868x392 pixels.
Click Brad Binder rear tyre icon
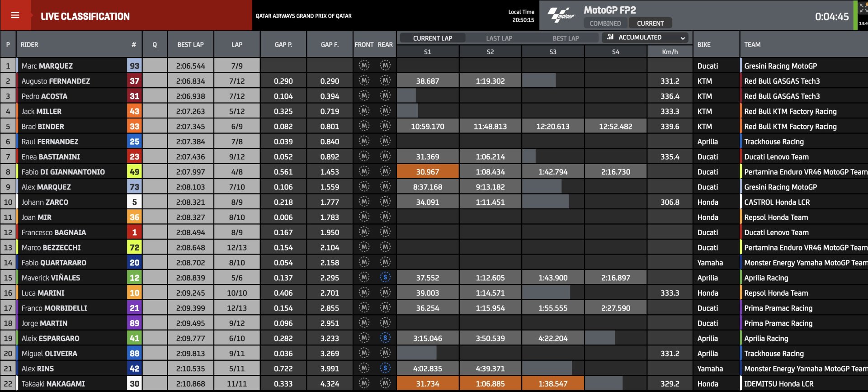(x=385, y=126)
